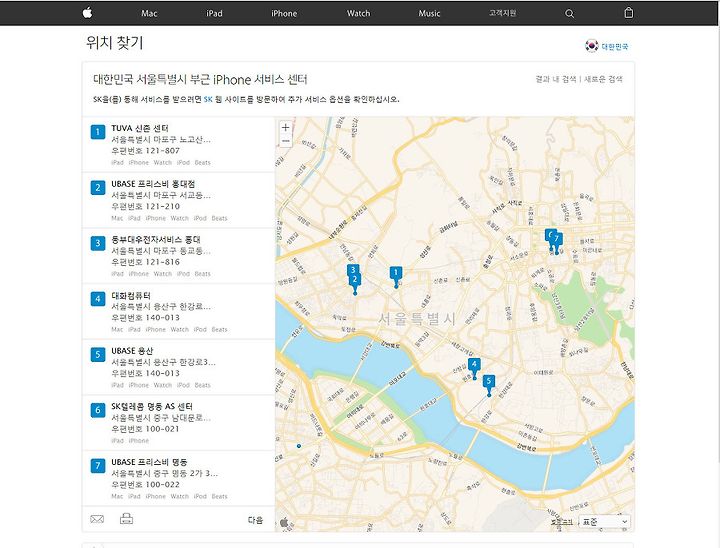Click list badge 2 for UBASE 프리스비 홍대점
The height and width of the screenshot is (548, 720).
pyautogui.click(x=97, y=188)
